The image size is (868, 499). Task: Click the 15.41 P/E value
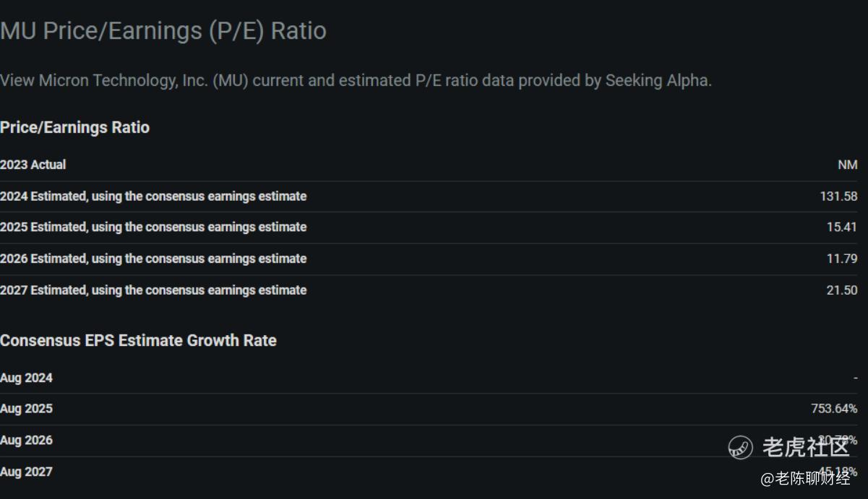click(841, 227)
